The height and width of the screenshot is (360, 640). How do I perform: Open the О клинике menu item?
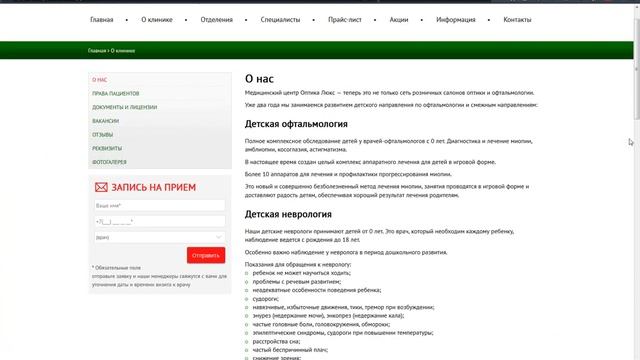157,20
